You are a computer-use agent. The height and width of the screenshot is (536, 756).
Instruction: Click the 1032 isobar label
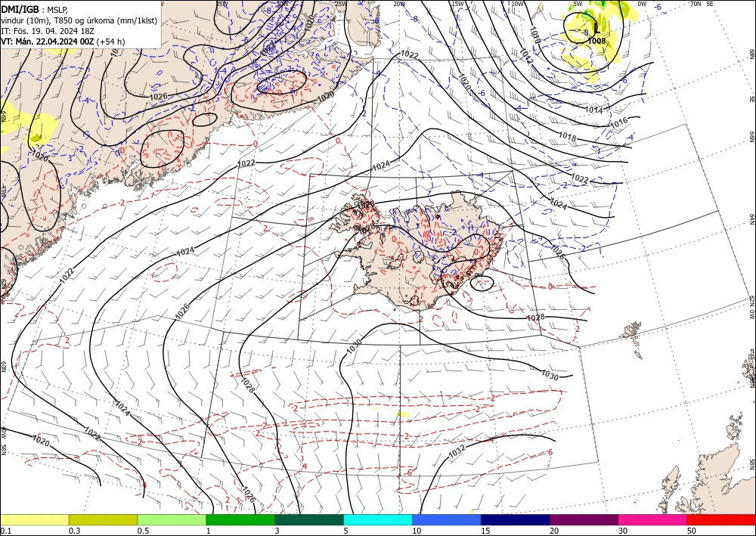pyautogui.click(x=457, y=452)
